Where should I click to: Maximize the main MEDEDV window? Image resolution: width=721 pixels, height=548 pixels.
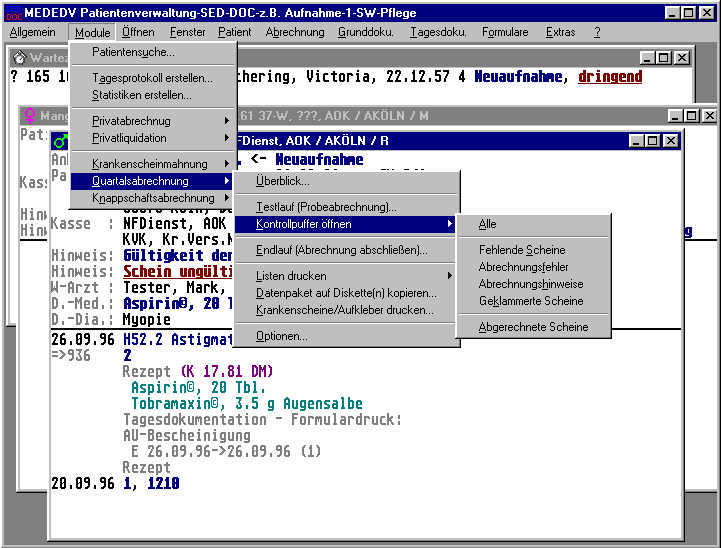(x=688, y=13)
